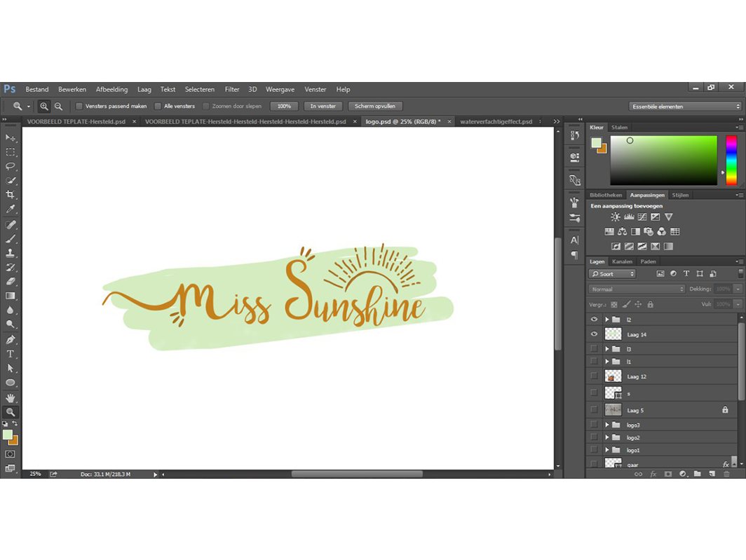
Task: Select the Ellipse shape tool
Action: coord(11,383)
